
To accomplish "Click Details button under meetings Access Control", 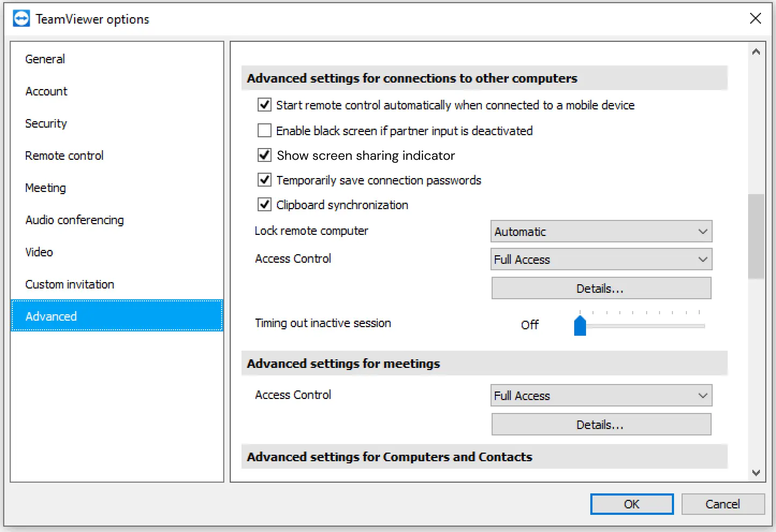I will point(601,425).
